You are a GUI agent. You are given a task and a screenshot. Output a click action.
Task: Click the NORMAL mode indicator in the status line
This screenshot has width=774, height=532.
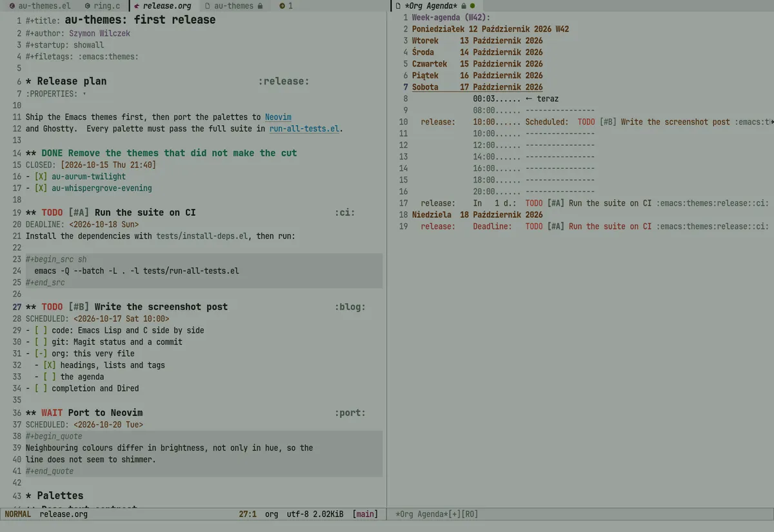click(18, 514)
